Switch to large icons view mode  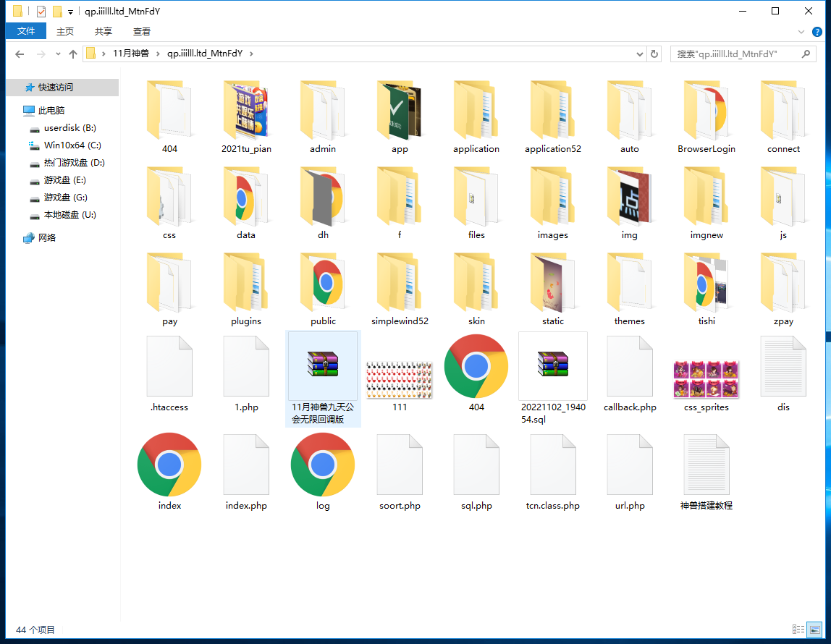pyautogui.click(x=815, y=630)
